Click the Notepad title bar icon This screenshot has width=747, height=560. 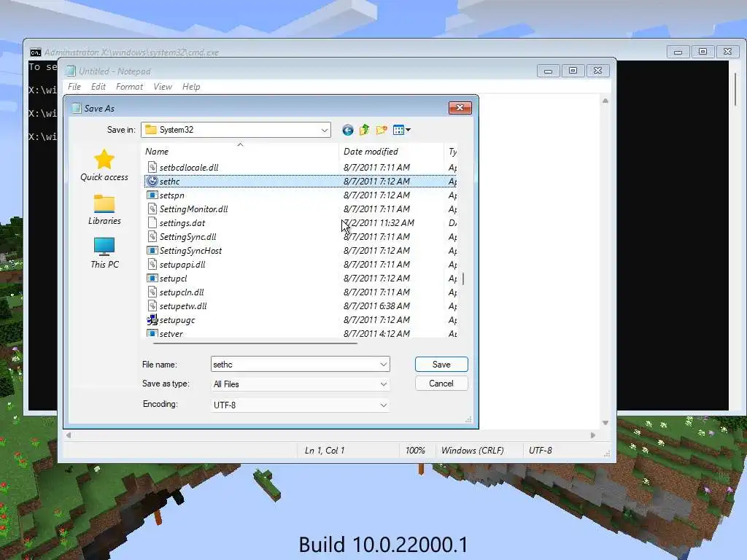71,71
